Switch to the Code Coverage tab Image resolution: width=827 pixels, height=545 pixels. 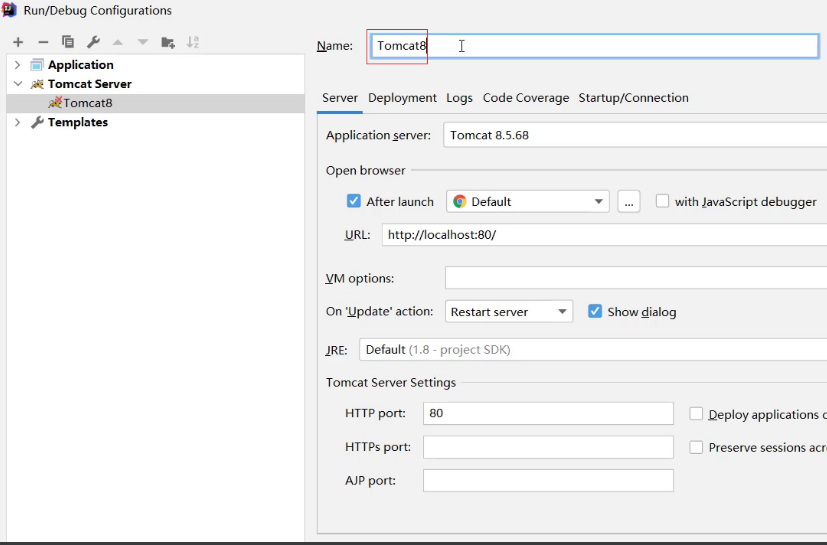pyautogui.click(x=526, y=98)
